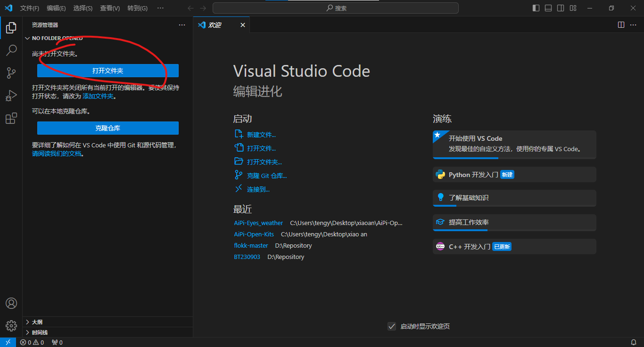Screen dimensions: 644x347
Task: Go back with the left arrow
Action: (191, 8)
